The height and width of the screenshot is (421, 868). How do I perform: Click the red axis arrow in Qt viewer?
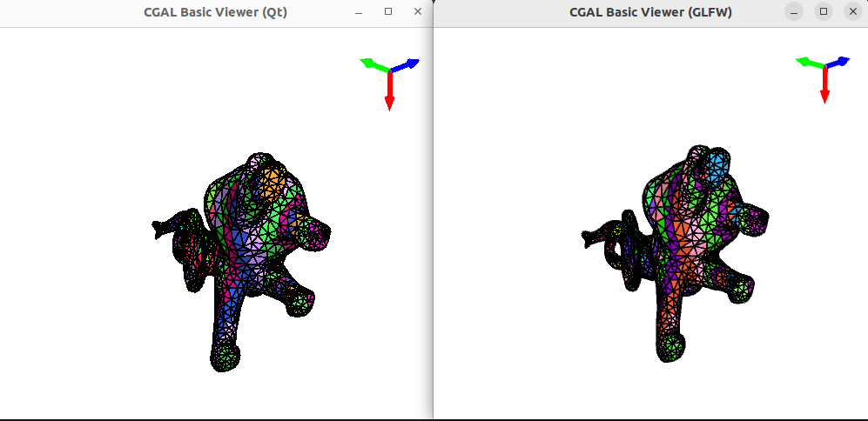click(x=389, y=92)
